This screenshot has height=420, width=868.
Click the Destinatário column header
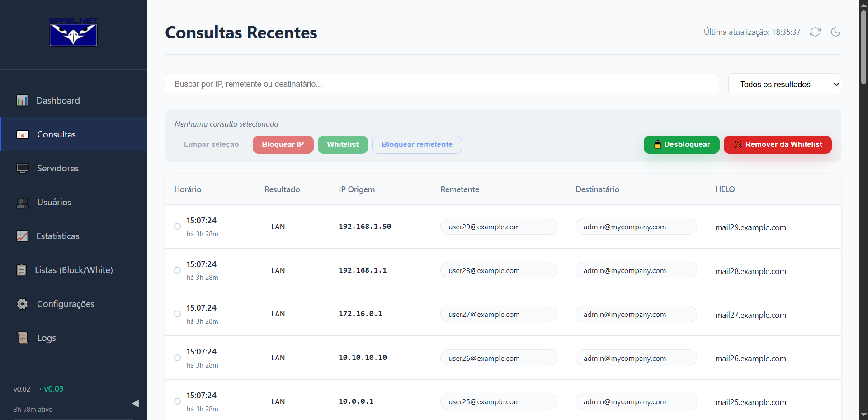pyautogui.click(x=597, y=189)
